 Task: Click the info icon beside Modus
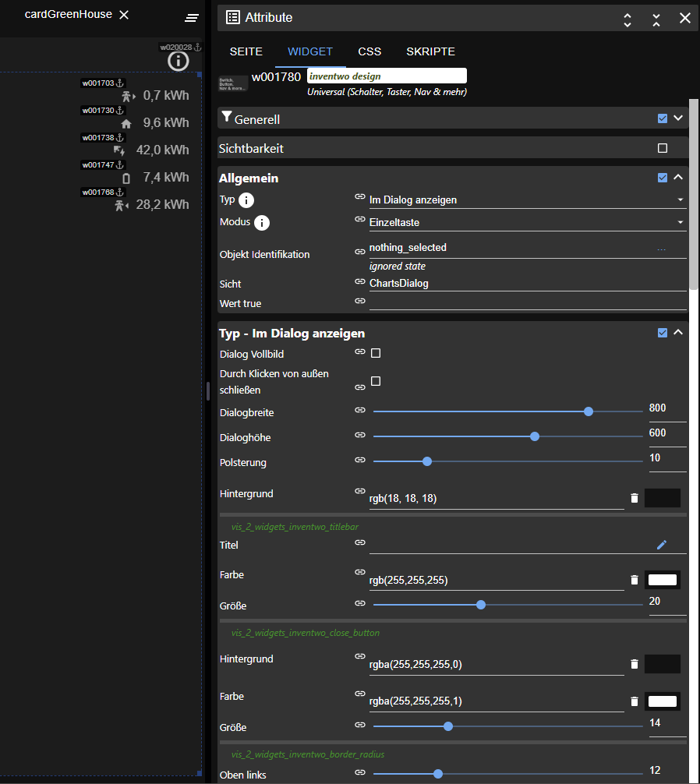tap(262, 224)
